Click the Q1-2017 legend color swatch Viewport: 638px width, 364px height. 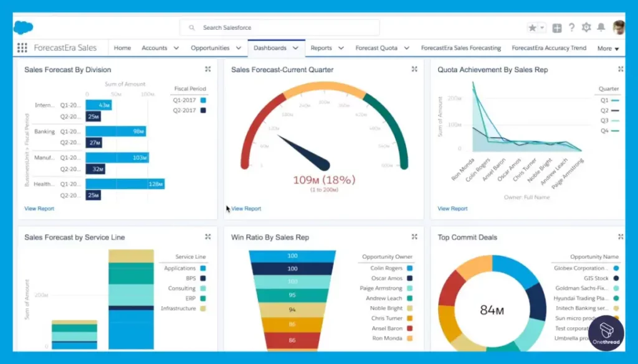203,100
